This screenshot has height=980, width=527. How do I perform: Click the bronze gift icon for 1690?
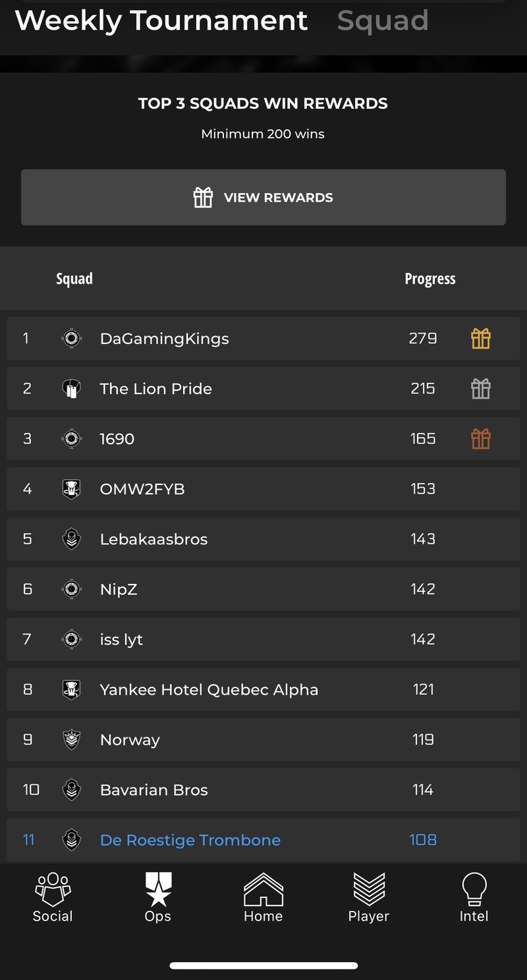click(x=481, y=439)
